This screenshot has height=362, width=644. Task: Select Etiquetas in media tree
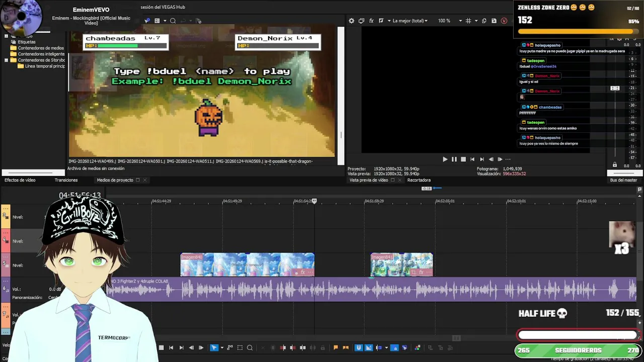tap(27, 42)
